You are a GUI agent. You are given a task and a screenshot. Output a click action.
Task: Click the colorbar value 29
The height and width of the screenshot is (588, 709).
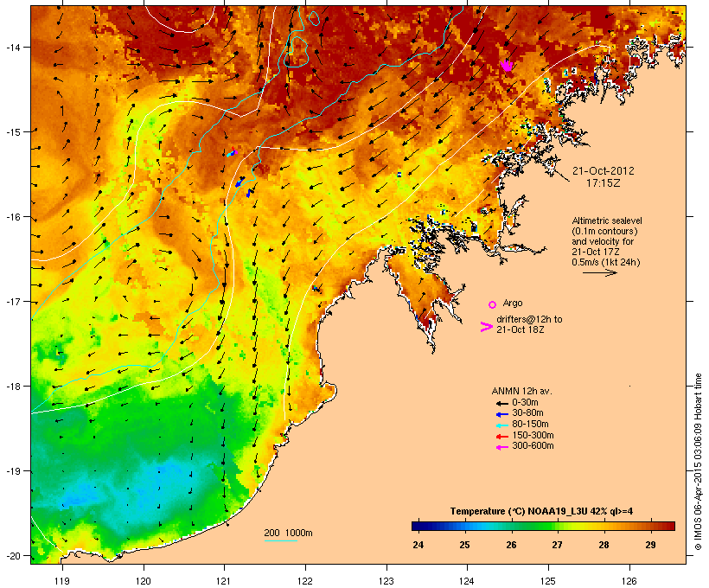[x=651, y=545]
